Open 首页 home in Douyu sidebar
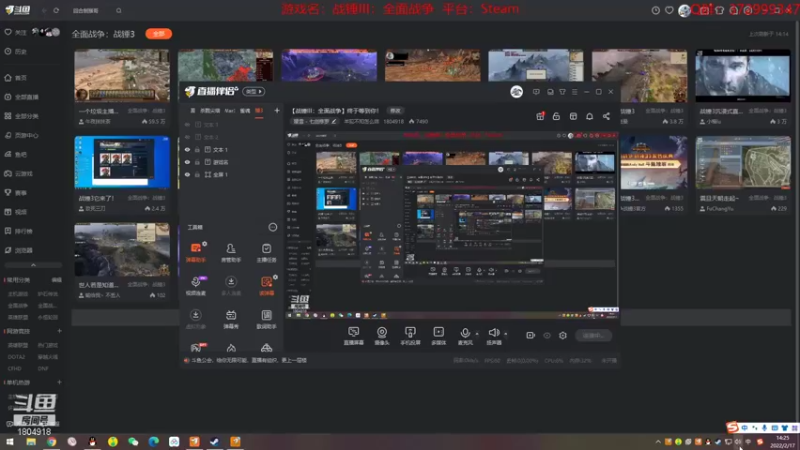 (16, 78)
